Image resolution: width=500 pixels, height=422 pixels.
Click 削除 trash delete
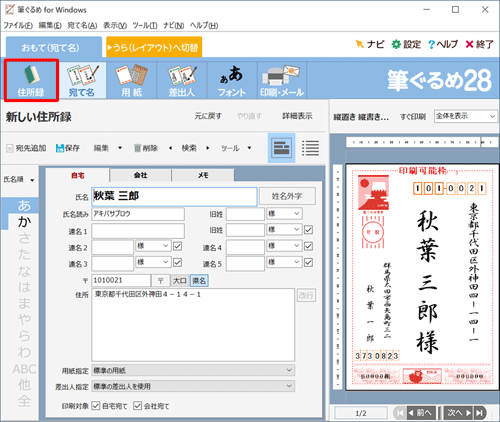tap(146, 148)
